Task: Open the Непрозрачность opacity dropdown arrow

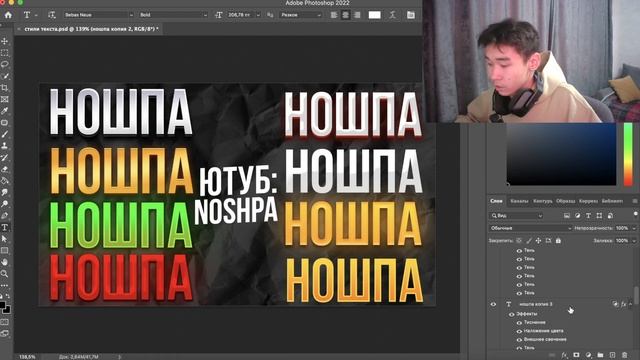Action: 634,228
